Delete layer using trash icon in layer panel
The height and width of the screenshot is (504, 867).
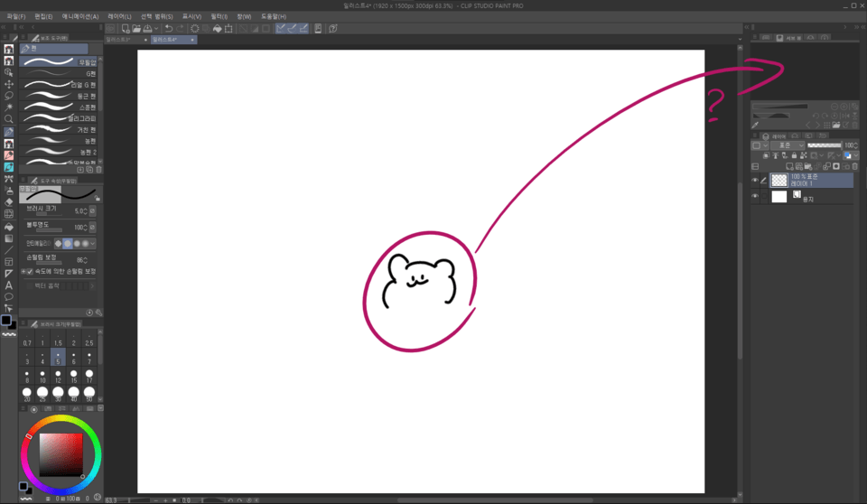point(855,166)
